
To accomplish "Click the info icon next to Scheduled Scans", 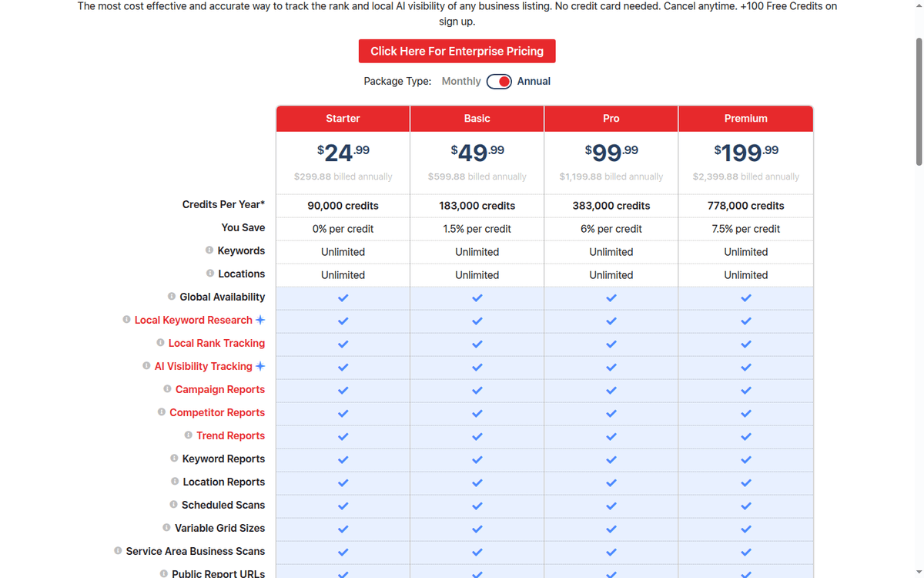I will click(x=174, y=505).
